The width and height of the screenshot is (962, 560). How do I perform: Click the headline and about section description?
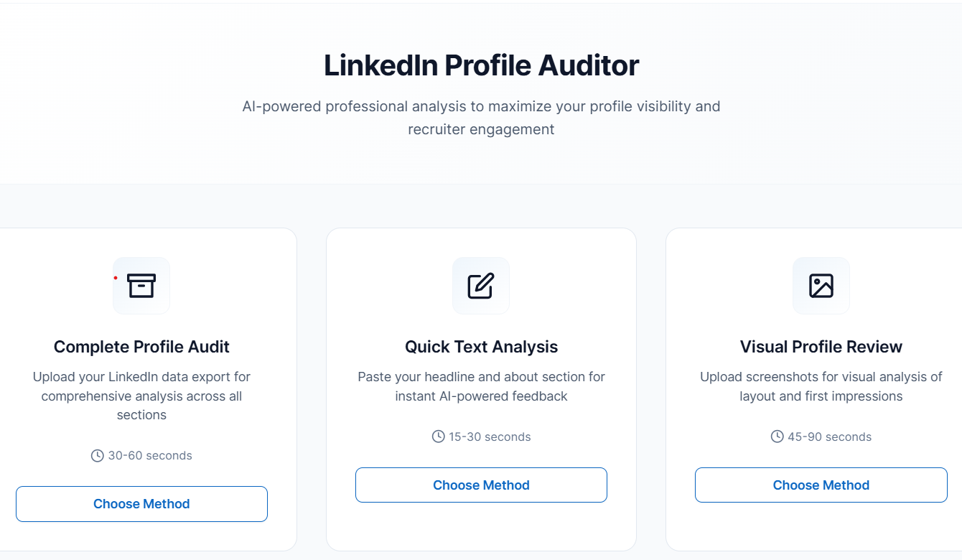tap(481, 386)
